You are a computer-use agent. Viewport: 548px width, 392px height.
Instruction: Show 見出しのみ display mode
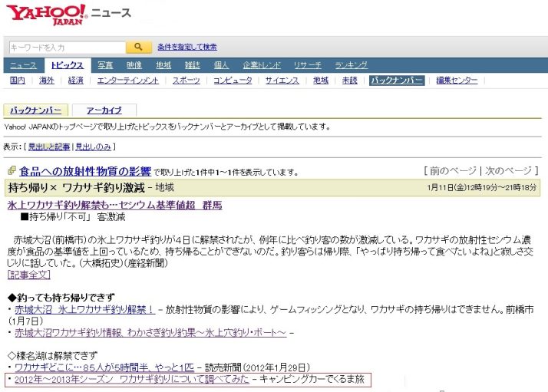(94, 147)
